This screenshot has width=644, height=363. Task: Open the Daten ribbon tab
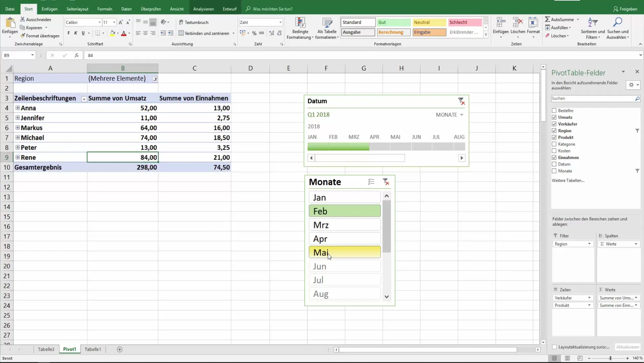tap(127, 9)
